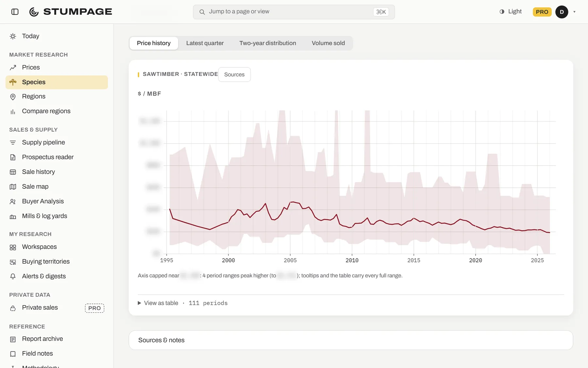The width and height of the screenshot is (588, 368).
Task: Click the Species tree icon
Action: (x=13, y=82)
